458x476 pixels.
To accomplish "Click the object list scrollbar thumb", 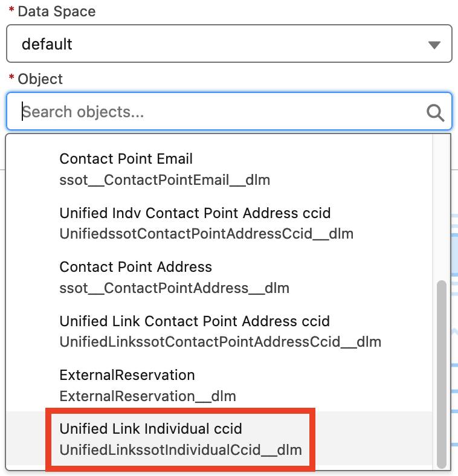I will pos(441,375).
